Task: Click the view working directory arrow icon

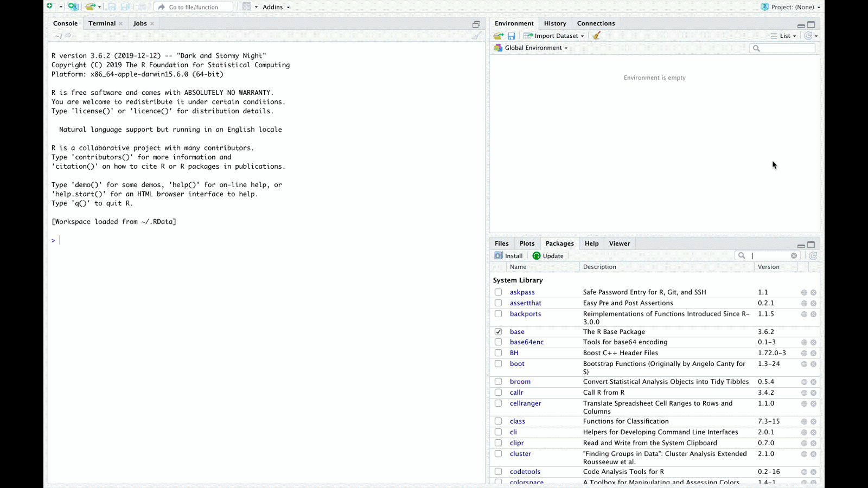Action: (68, 36)
